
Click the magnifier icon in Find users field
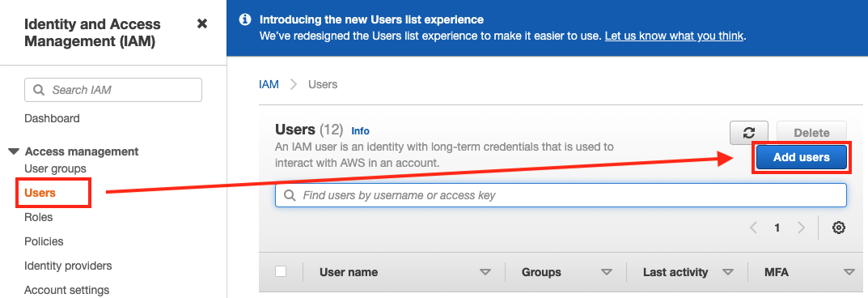click(x=290, y=195)
